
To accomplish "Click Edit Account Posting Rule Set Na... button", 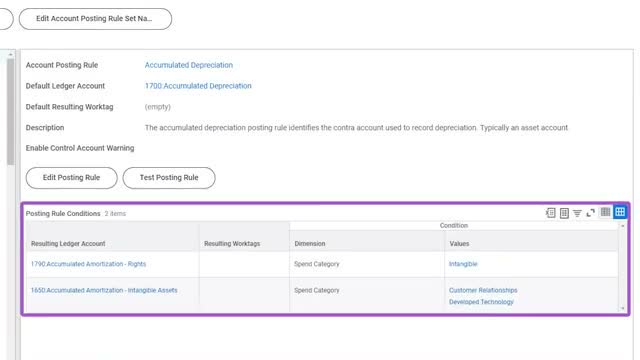I will [x=95, y=19].
